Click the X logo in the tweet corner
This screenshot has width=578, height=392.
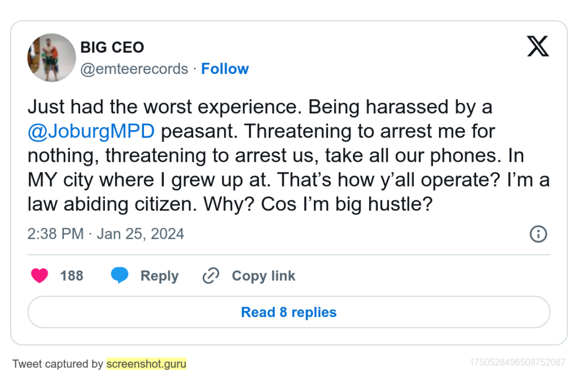[538, 46]
